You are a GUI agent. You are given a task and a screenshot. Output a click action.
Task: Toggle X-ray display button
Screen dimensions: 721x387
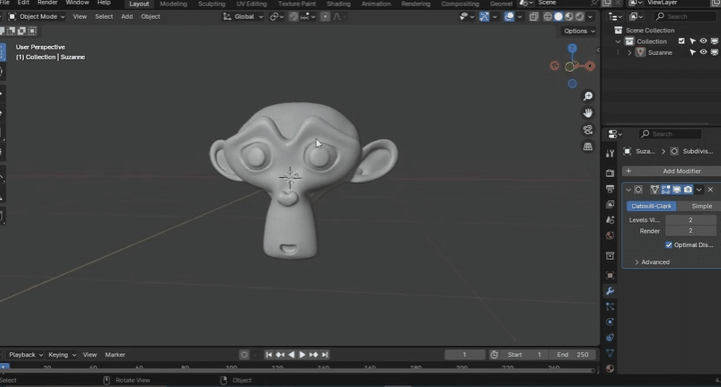coord(534,17)
